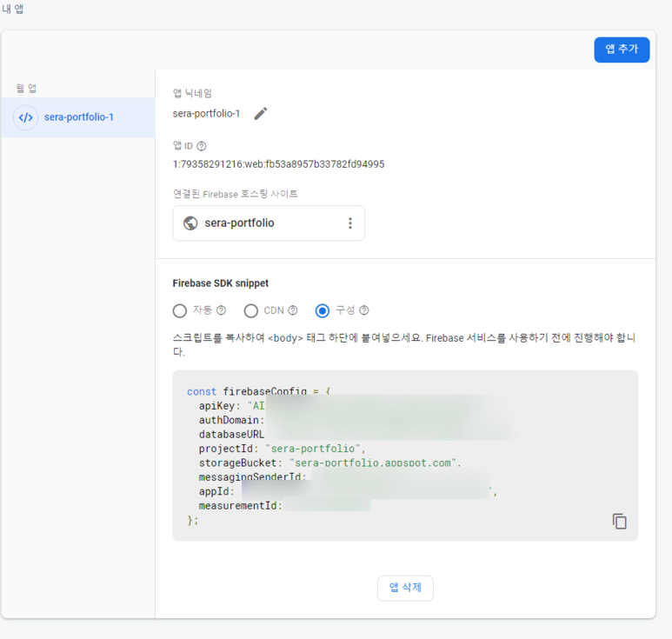The height and width of the screenshot is (639, 672).
Task: Click the 앱 닉네임 label
Action: (x=192, y=93)
